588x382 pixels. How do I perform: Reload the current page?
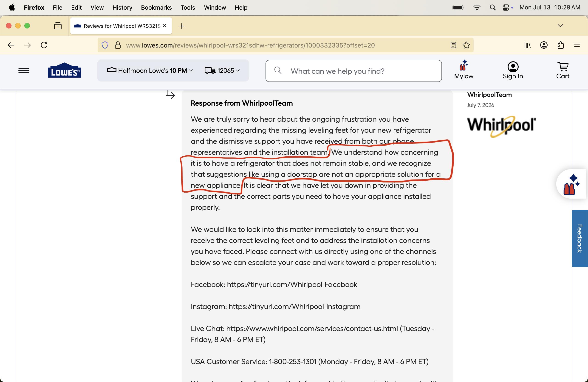44,45
